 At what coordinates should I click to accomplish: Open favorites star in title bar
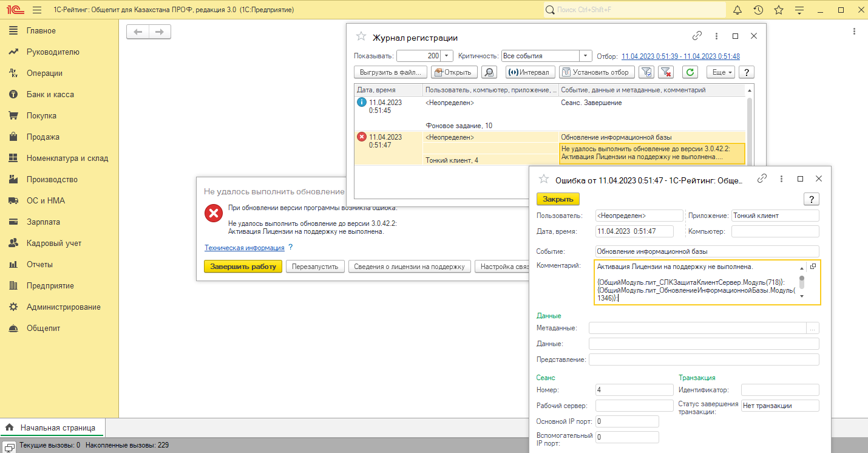pos(779,10)
